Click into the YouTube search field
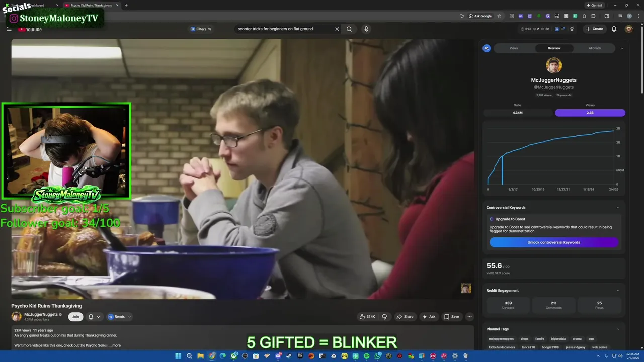644x362 pixels. pyautogui.click(x=284, y=29)
